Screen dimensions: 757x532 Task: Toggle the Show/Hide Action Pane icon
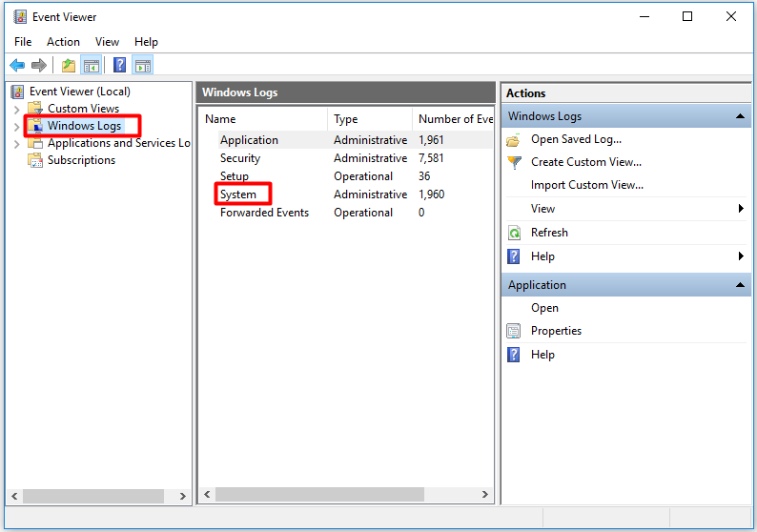click(x=143, y=66)
